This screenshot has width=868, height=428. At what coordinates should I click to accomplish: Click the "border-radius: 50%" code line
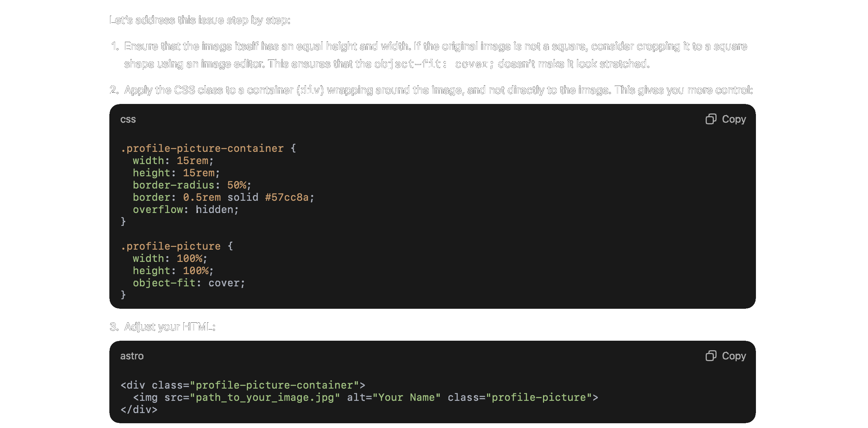192,185
